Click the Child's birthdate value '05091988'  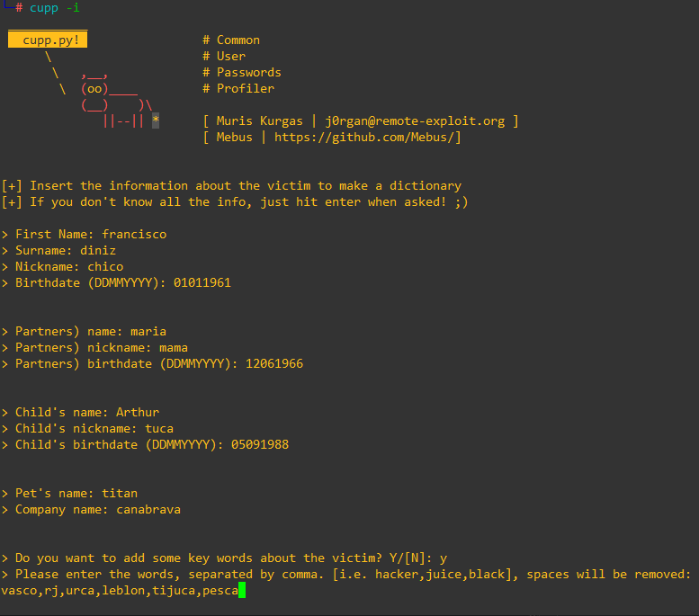pos(260,445)
